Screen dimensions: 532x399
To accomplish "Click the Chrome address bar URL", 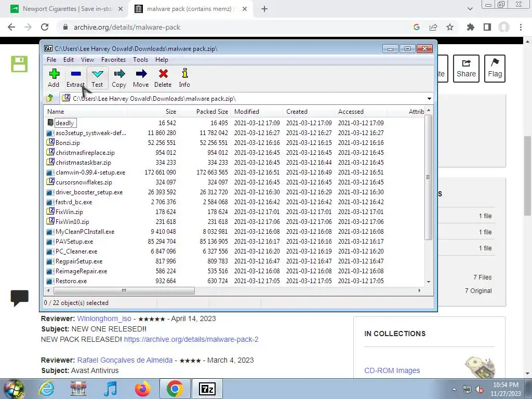I will click(x=127, y=27).
